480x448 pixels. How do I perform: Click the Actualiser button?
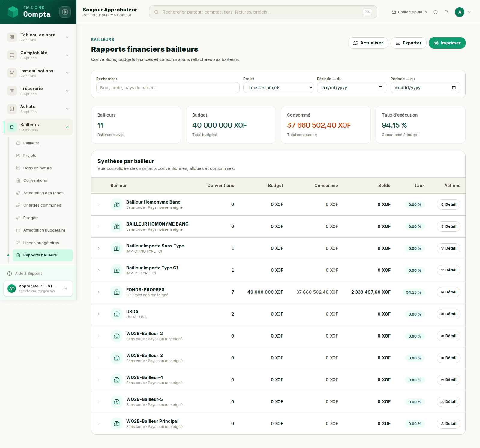click(368, 43)
